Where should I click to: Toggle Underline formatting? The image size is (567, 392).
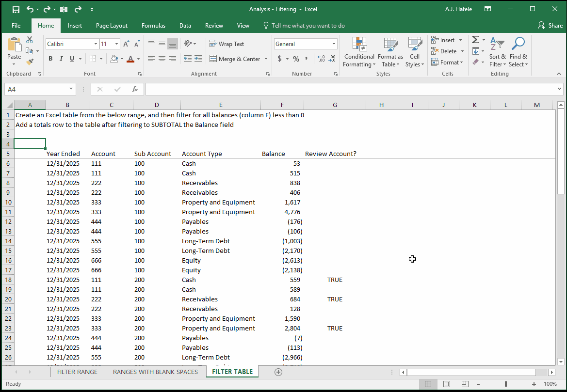(x=72, y=59)
